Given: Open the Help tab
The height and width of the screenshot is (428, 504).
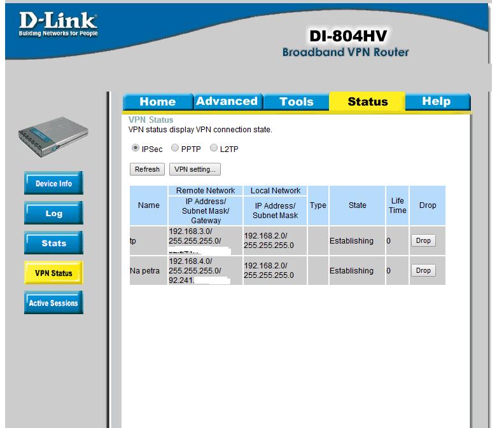Looking at the screenshot, I should pos(437,102).
